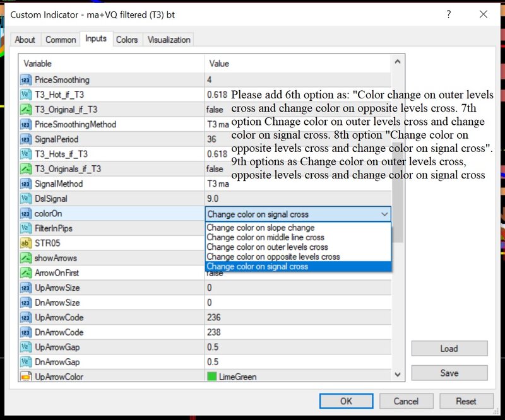Click the T3_Original_if_T3 boolean icon
505x420 pixels.
[26, 110]
